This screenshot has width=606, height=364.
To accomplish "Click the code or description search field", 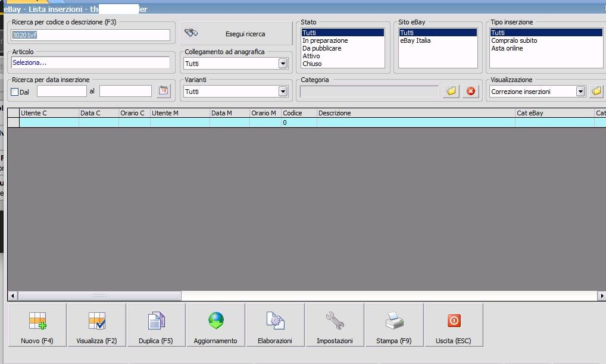I will pyautogui.click(x=90, y=35).
